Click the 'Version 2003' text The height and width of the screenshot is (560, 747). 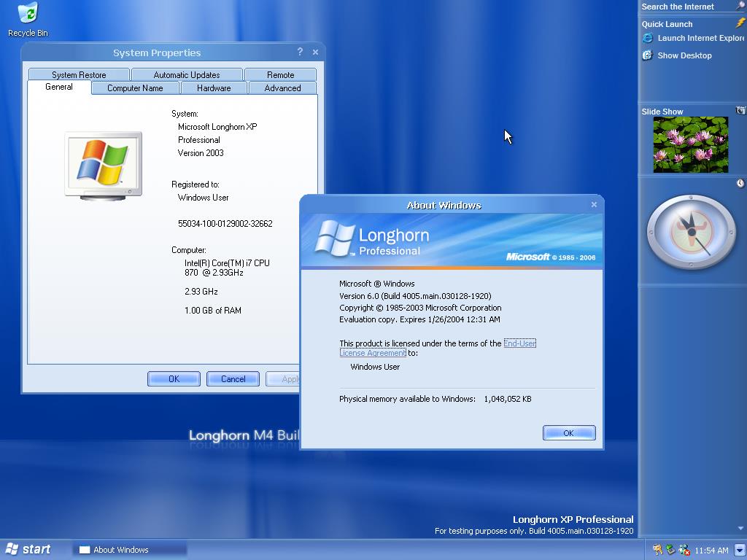pos(201,153)
